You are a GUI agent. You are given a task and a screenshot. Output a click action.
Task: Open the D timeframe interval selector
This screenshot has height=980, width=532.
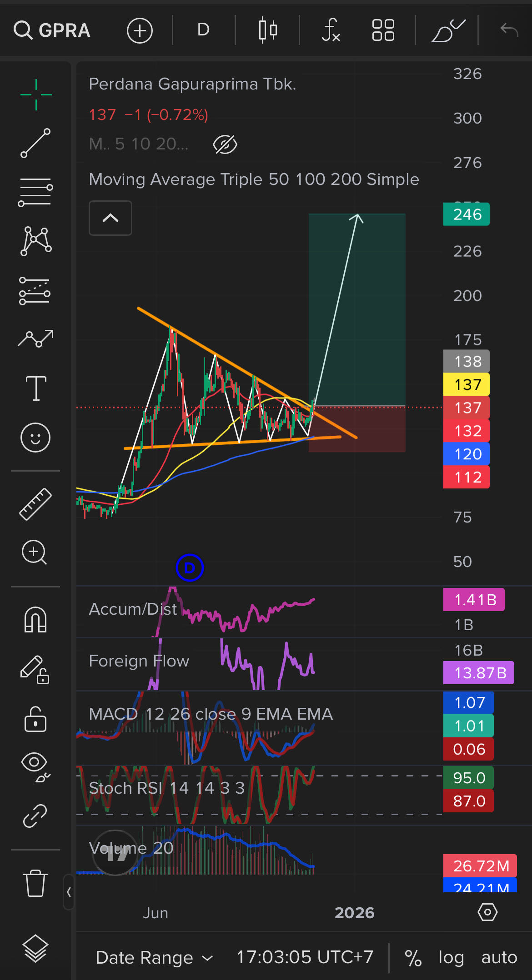(203, 30)
